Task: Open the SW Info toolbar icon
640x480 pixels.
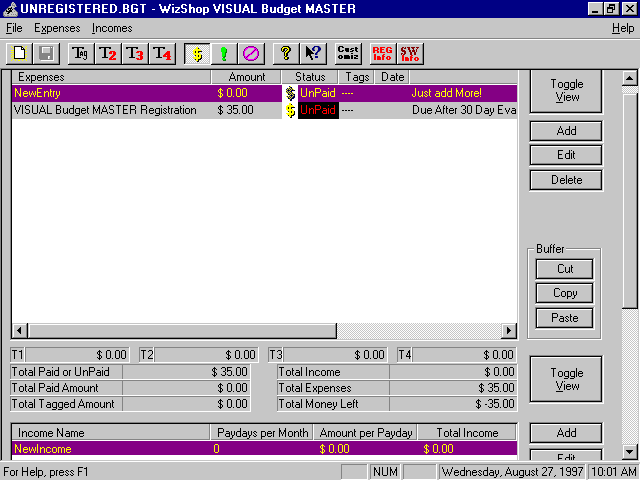Action: pos(409,53)
